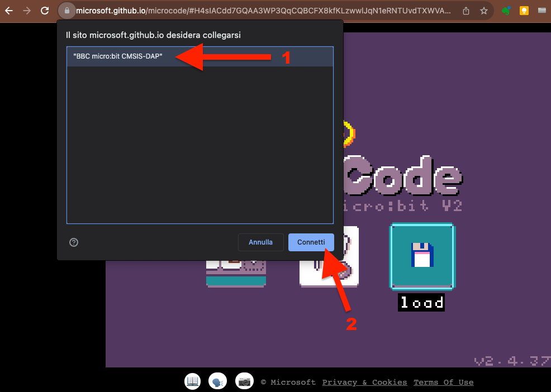Go back using browser back arrow
Viewport: 551px width, 392px height.
pos(9,11)
